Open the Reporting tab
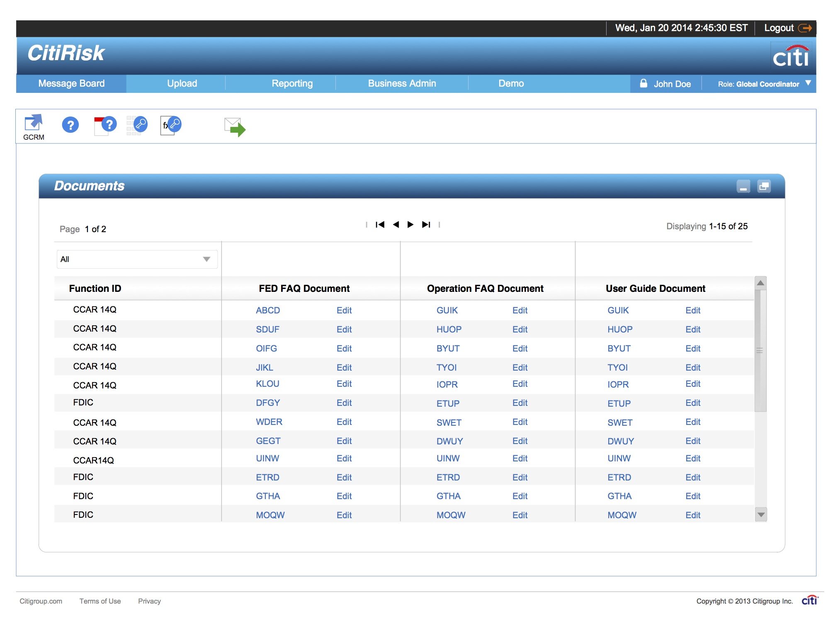 [x=292, y=83]
